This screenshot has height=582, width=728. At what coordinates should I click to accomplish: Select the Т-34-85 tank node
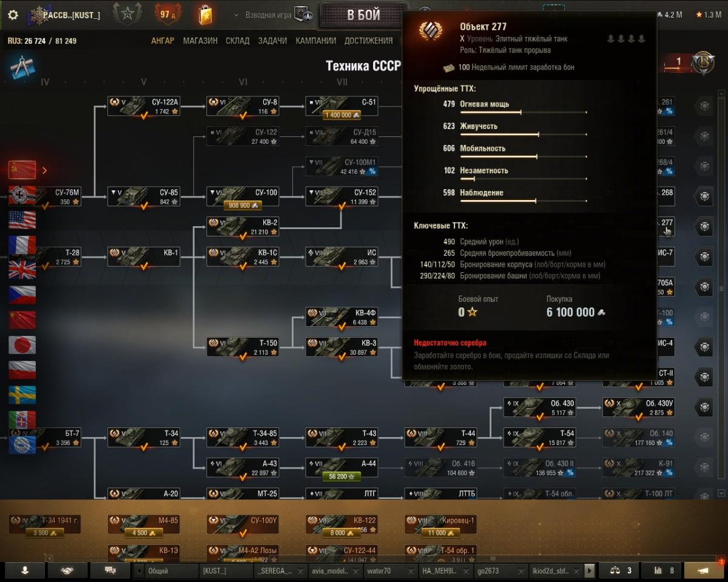pyautogui.click(x=243, y=438)
